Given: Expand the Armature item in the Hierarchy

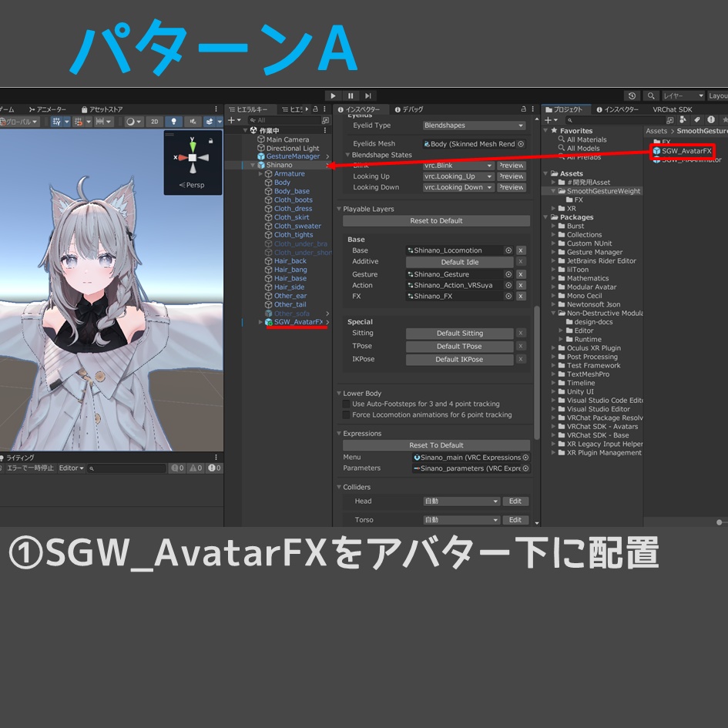Looking at the screenshot, I should (262, 173).
